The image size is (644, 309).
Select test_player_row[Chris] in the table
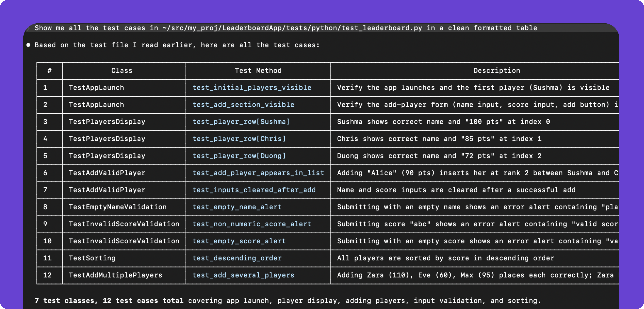[x=238, y=139]
